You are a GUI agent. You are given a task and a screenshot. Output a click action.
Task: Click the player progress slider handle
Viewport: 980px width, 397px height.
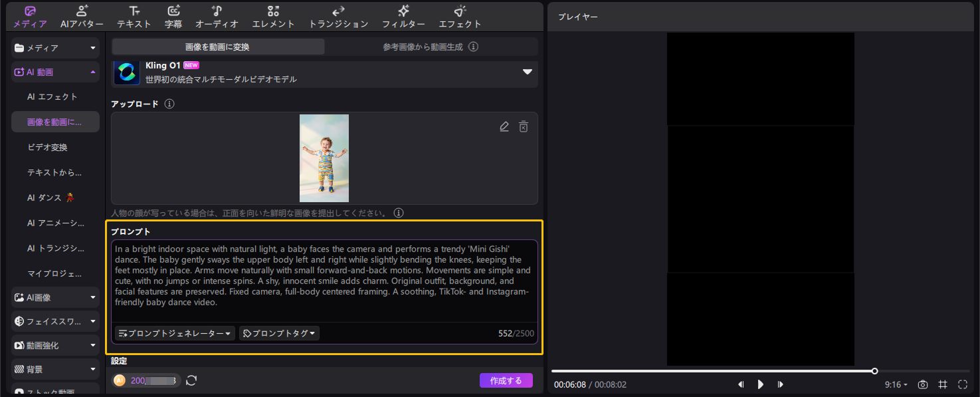874,371
